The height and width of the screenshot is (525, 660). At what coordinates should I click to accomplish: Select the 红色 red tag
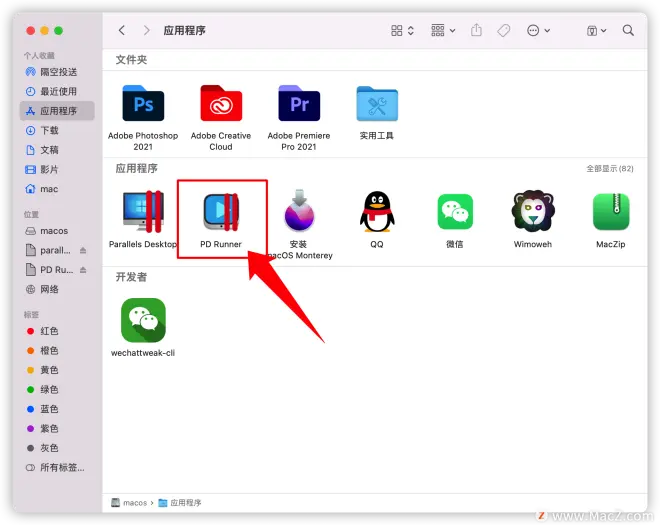(x=57, y=331)
